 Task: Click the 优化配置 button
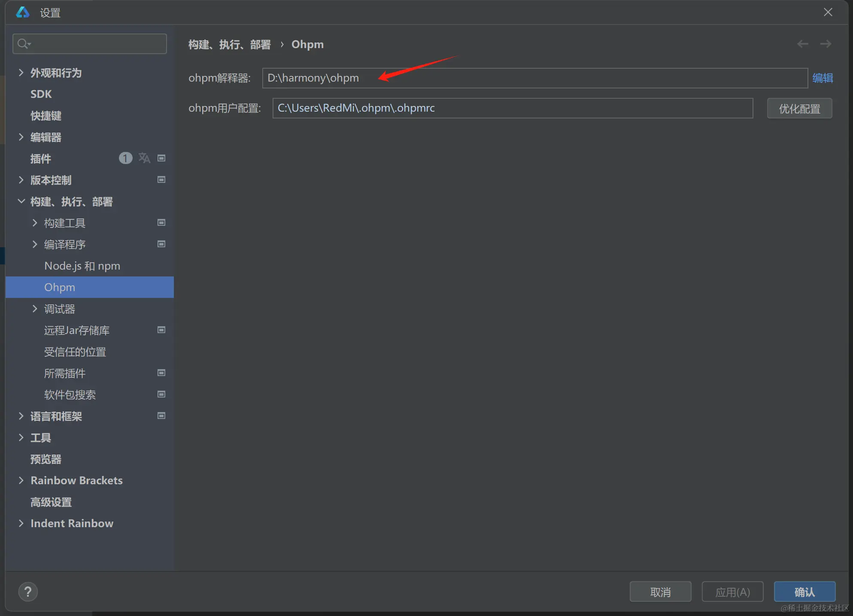pyautogui.click(x=799, y=109)
